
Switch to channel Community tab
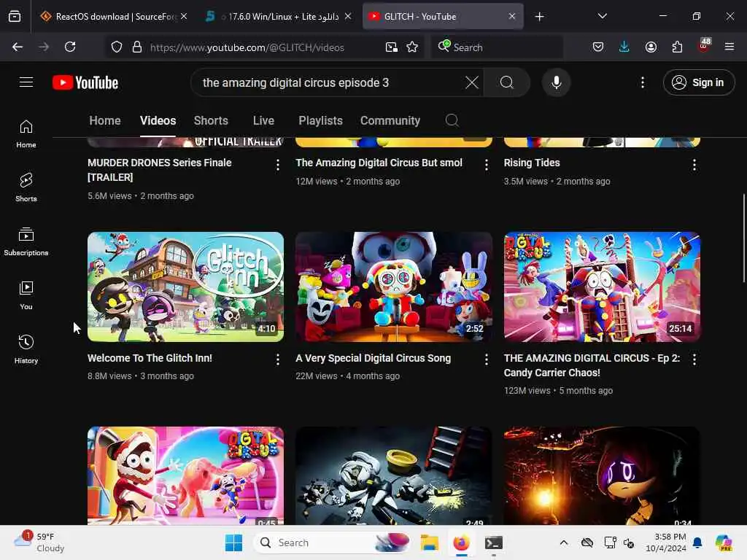[x=390, y=120]
